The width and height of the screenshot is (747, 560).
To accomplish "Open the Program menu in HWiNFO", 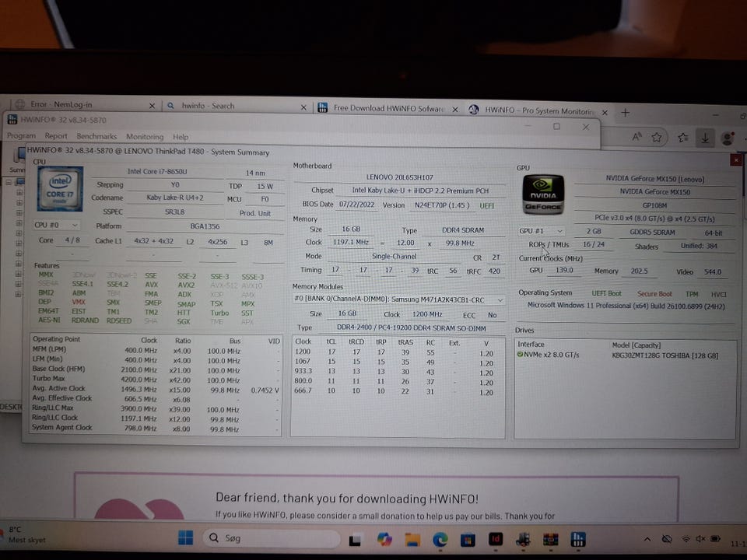I will [x=21, y=135].
